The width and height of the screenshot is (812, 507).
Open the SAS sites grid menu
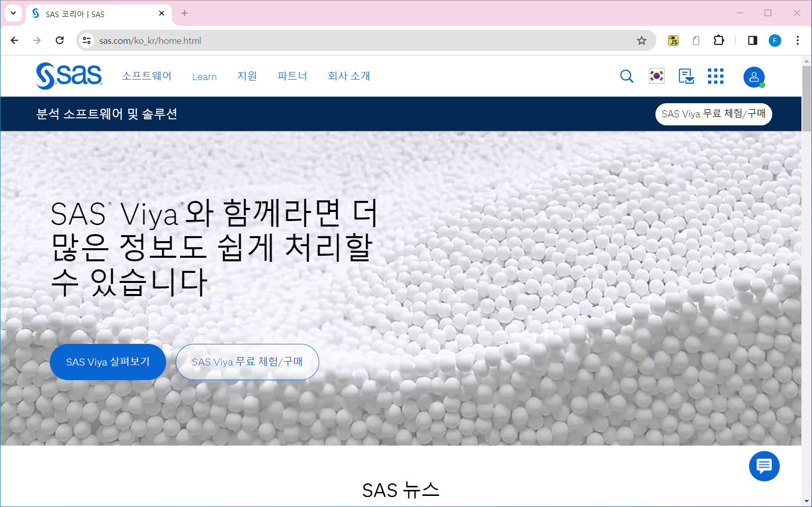(715, 76)
